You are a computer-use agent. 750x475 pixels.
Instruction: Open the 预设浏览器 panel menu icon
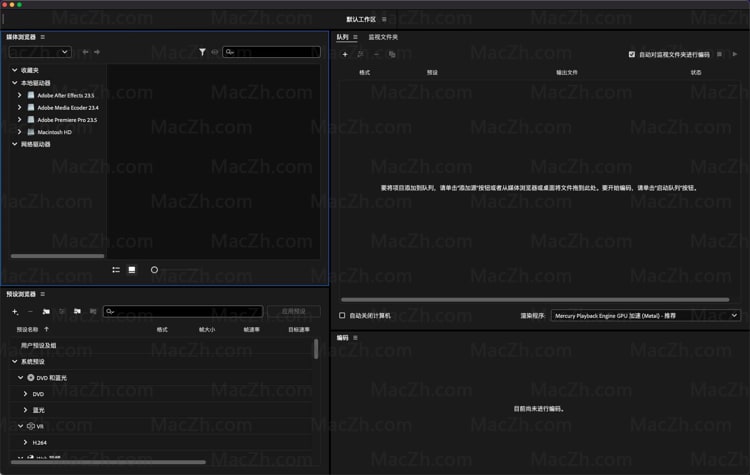(x=43, y=294)
